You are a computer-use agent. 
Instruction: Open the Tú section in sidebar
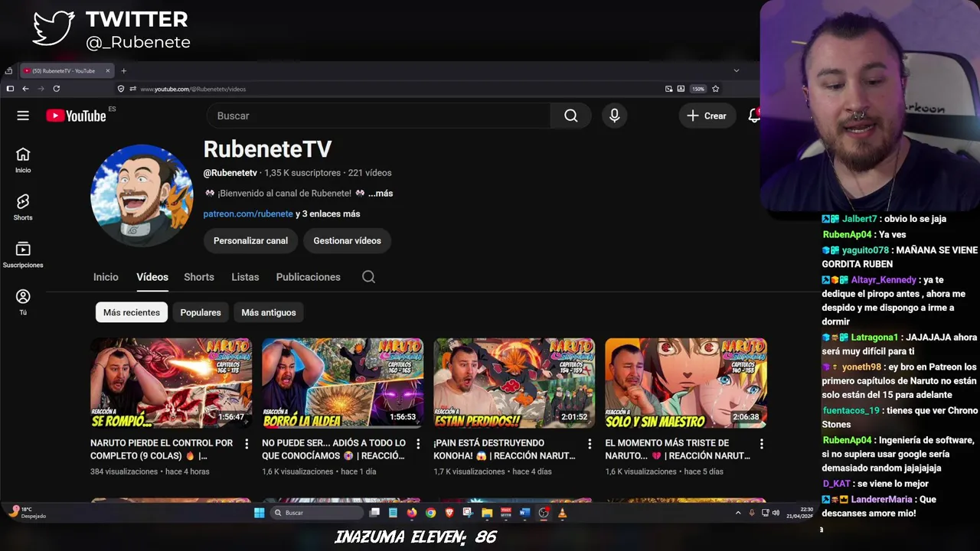click(x=23, y=302)
